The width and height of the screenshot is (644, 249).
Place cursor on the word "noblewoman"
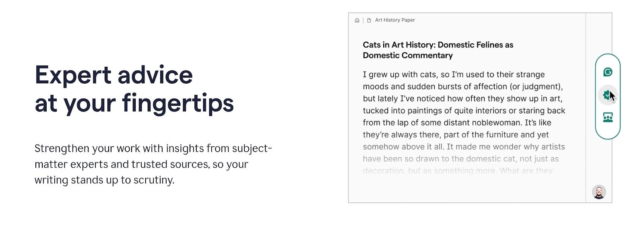point(497,123)
